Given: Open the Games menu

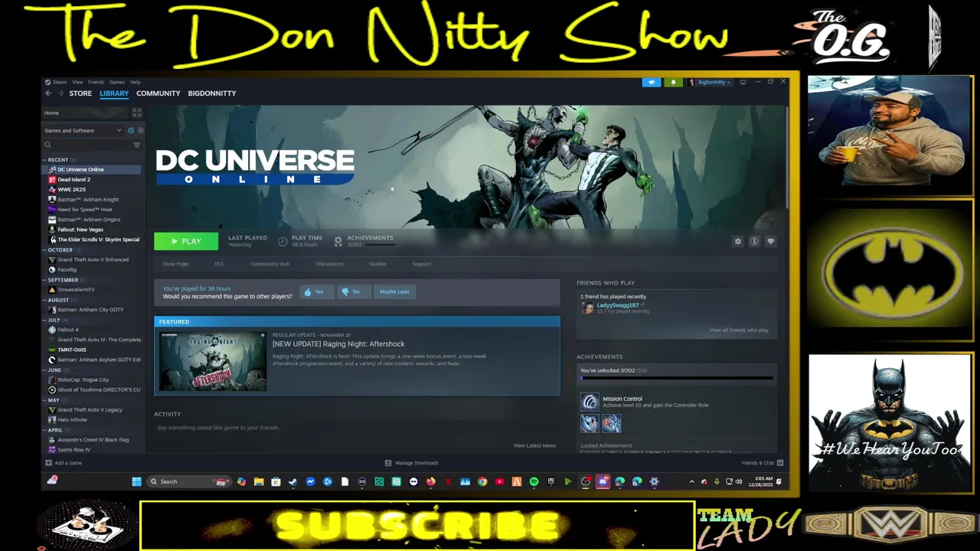Looking at the screenshot, I should pos(116,82).
